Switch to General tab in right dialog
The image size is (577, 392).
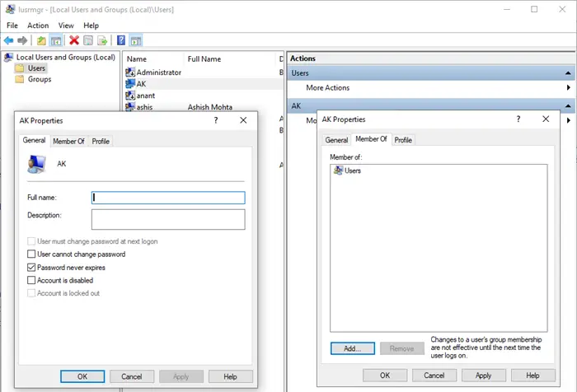click(336, 140)
